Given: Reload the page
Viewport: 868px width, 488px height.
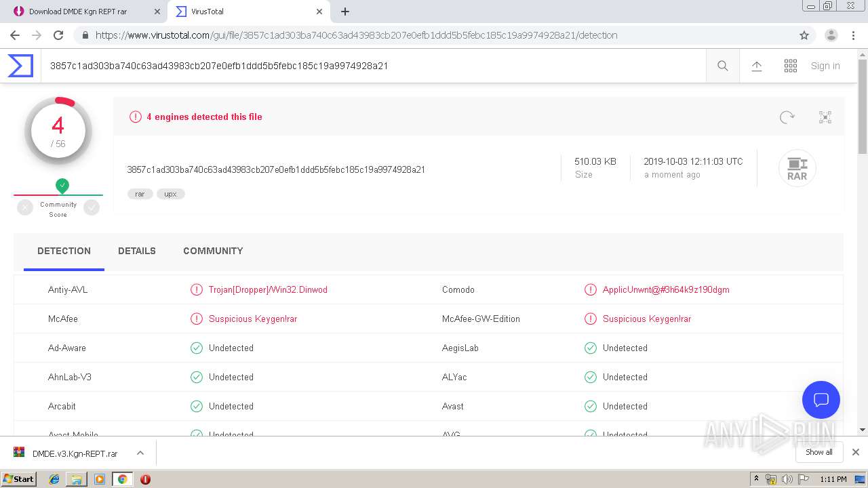Looking at the screenshot, I should [x=58, y=35].
